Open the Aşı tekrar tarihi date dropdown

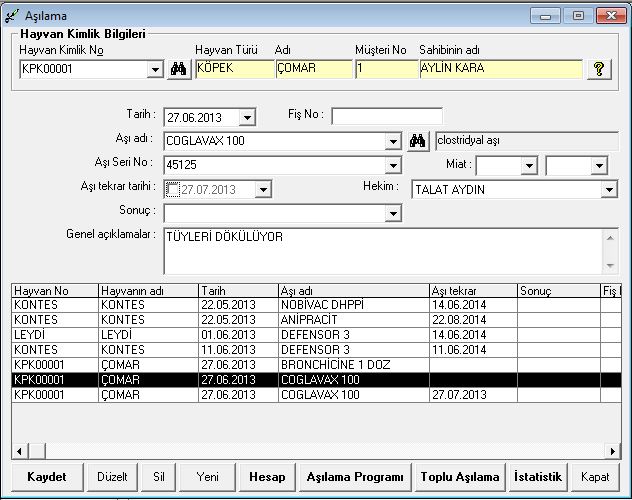[x=263, y=189]
